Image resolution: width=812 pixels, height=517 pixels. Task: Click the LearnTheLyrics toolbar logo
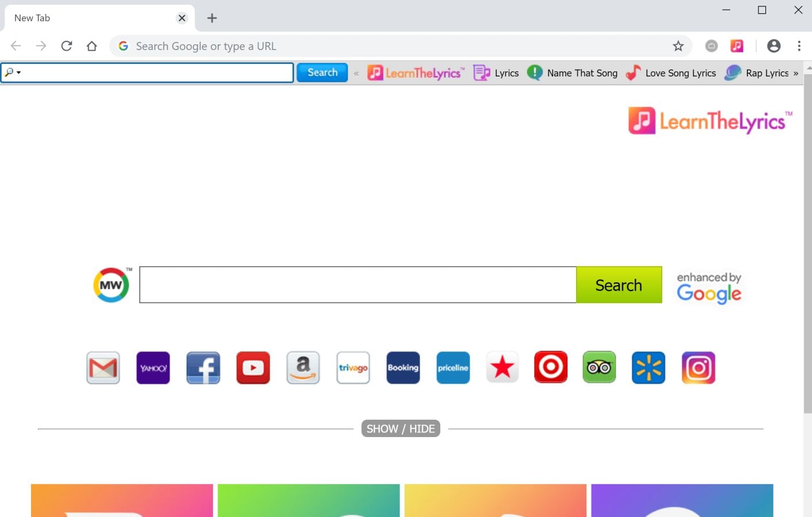(416, 73)
